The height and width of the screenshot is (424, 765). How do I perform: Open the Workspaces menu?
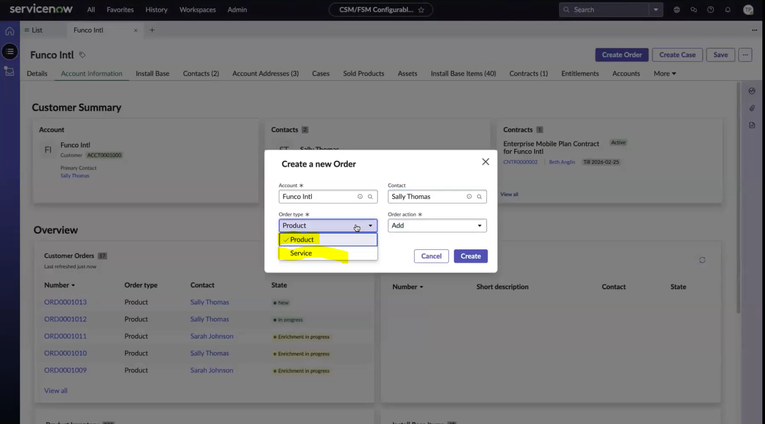198,10
